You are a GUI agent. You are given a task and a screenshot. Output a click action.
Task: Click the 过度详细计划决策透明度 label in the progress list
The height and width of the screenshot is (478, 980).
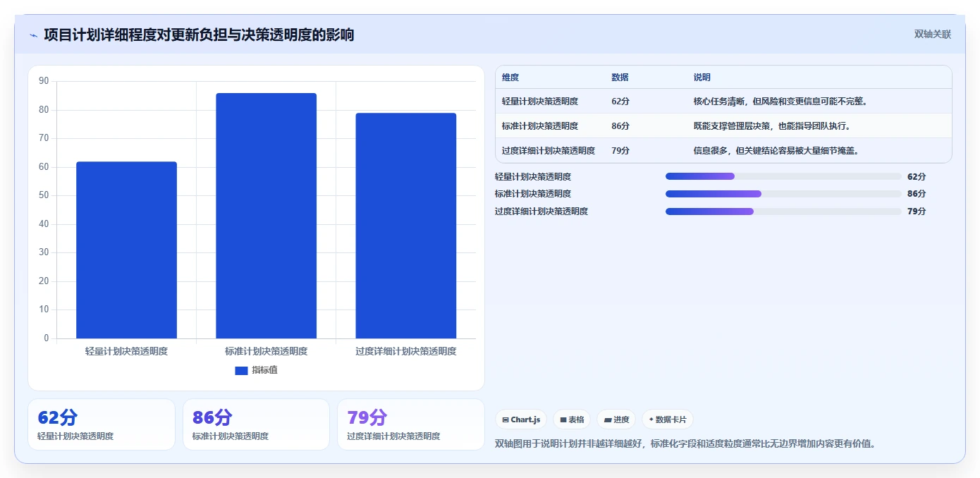coord(541,212)
